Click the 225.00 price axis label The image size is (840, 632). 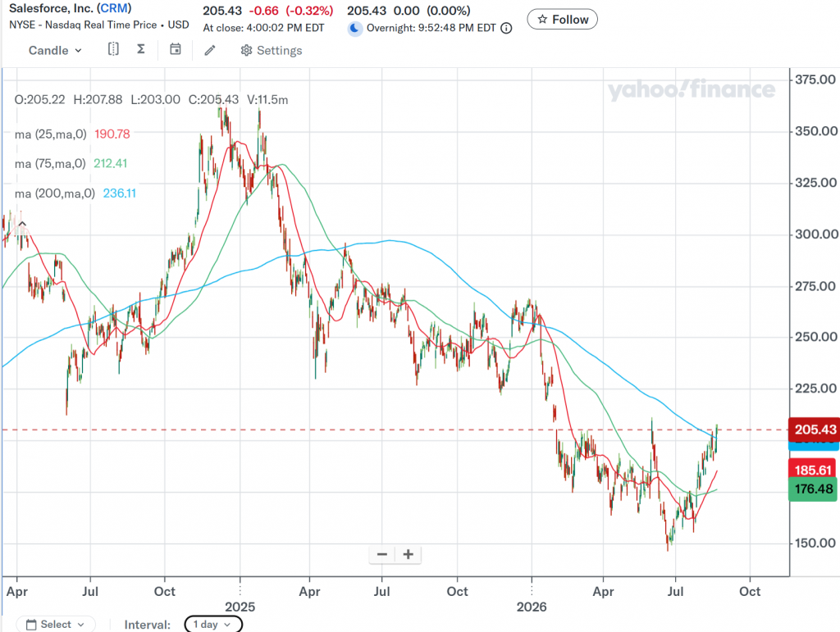pos(815,389)
